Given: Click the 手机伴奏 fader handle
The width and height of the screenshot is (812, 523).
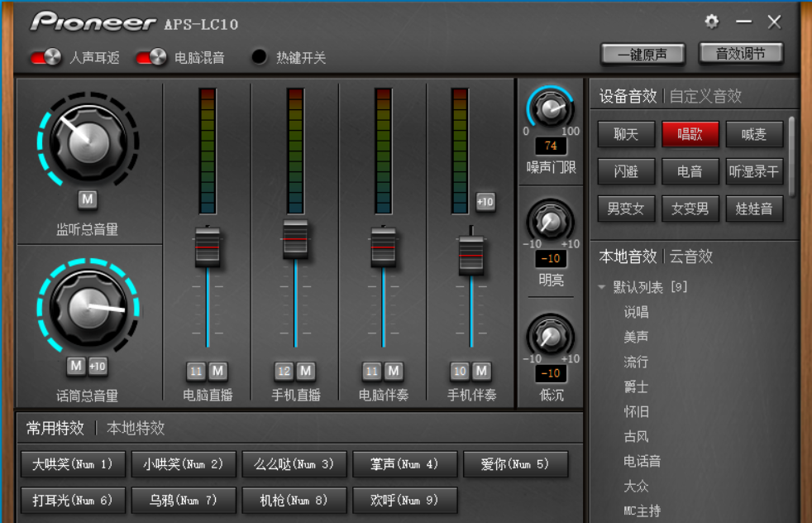Looking at the screenshot, I should coord(471,255).
